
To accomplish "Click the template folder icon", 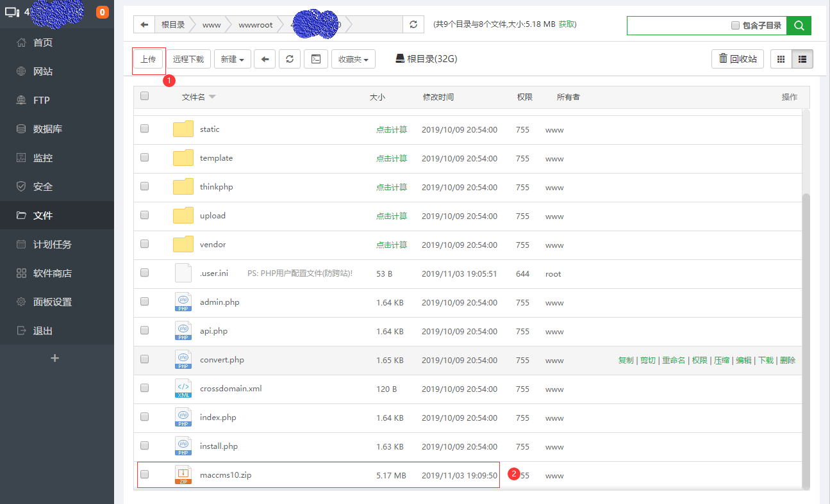I will [183, 158].
